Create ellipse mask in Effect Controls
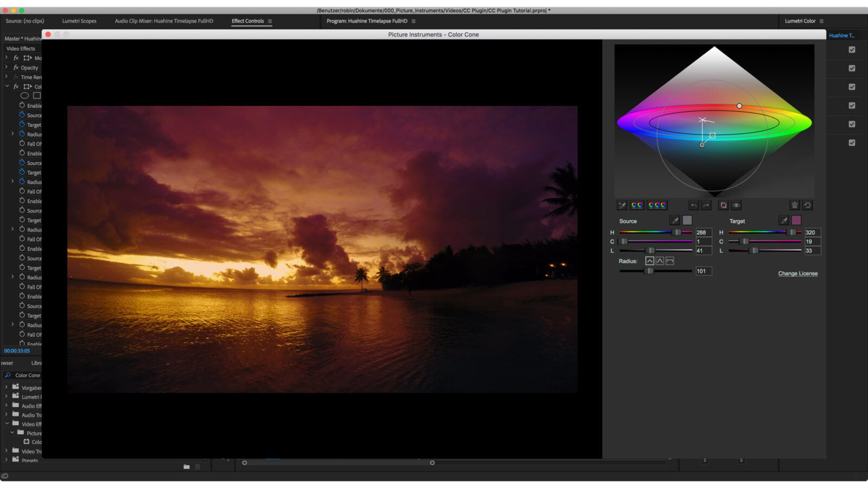 (24, 95)
